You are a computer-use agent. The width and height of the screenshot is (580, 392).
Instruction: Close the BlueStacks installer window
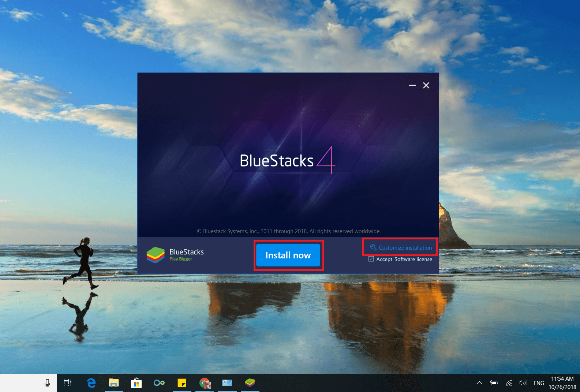(426, 85)
